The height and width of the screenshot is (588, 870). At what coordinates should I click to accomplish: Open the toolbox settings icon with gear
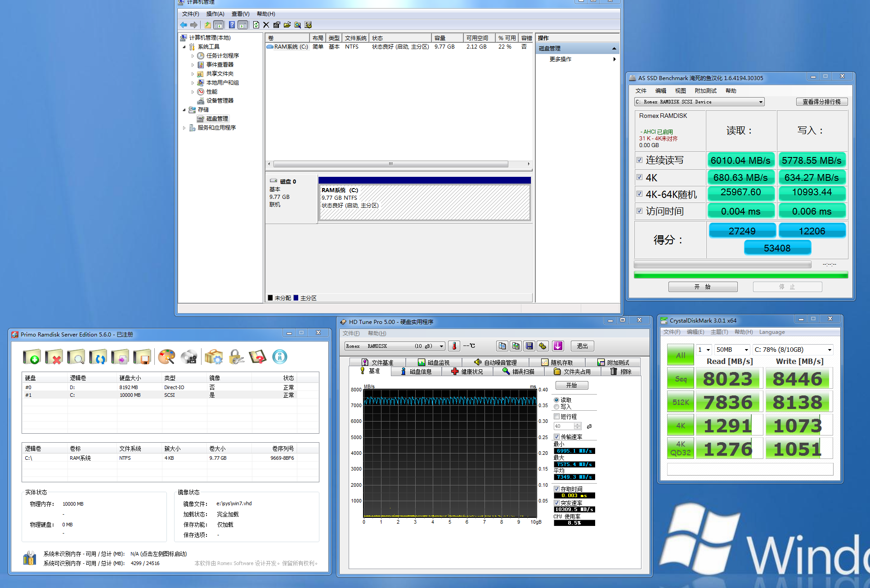pyautogui.click(x=214, y=357)
